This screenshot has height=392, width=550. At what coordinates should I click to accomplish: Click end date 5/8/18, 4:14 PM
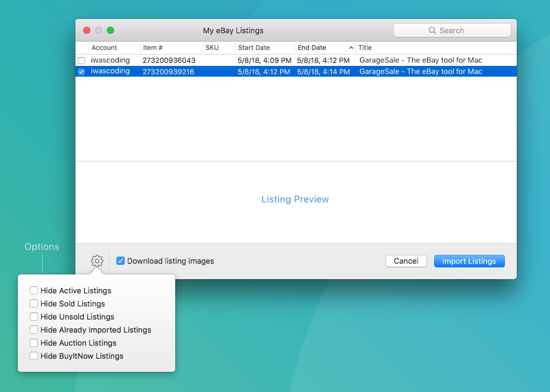tap(323, 71)
